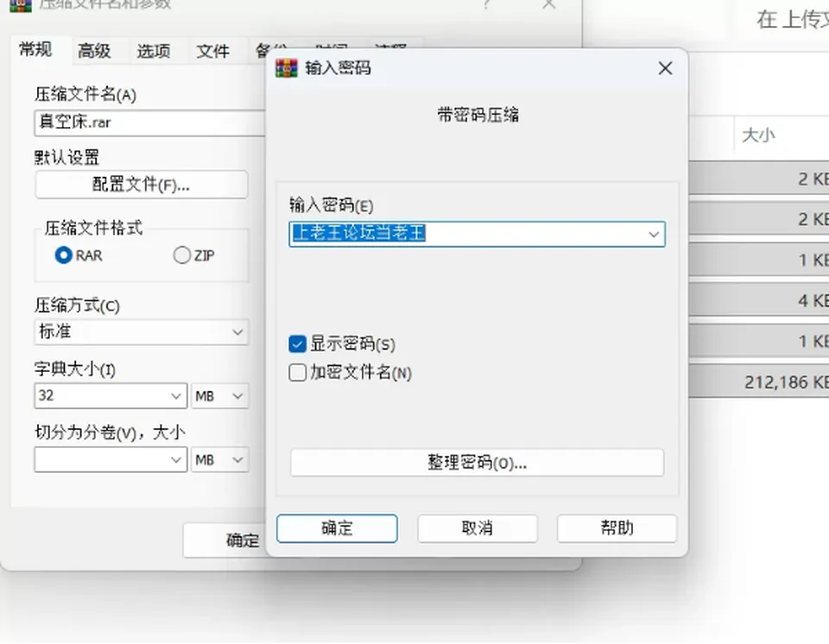Select the RAR format radio button
The image size is (829, 644).
(x=63, y=256)
